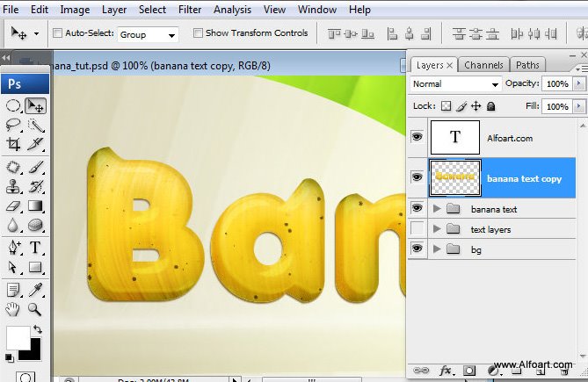
Task: Select the History Brush tool
Action: pos(36,186)
